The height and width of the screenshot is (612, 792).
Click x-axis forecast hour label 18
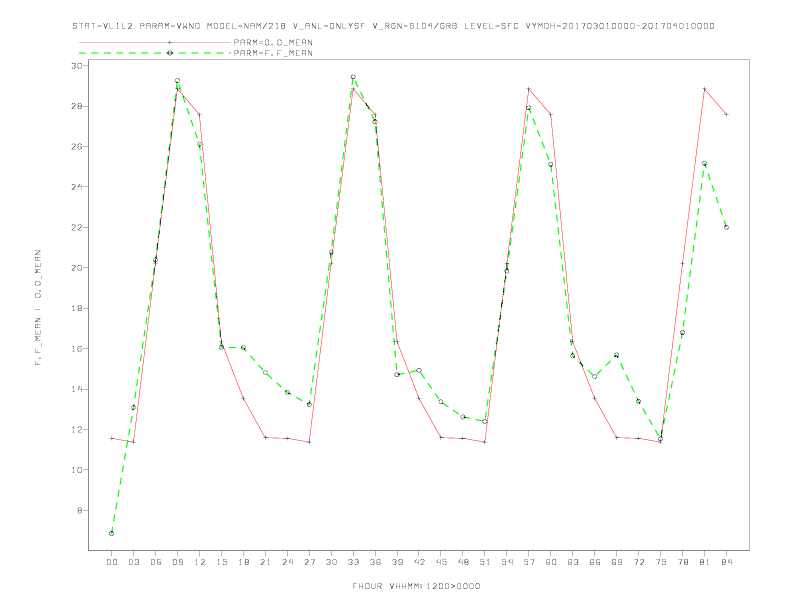point(243,562)
